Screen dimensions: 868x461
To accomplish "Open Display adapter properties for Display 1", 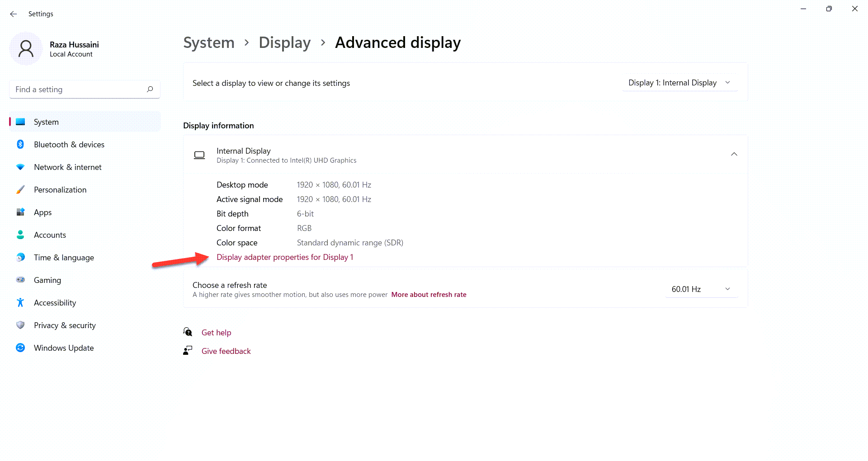I will point(285,257).
